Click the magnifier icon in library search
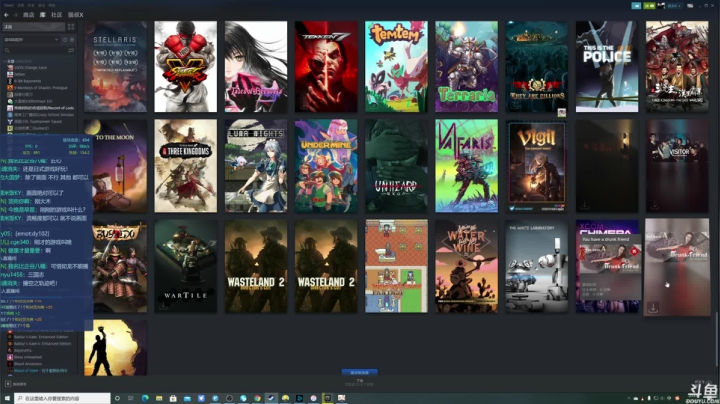 click(7, 50)
